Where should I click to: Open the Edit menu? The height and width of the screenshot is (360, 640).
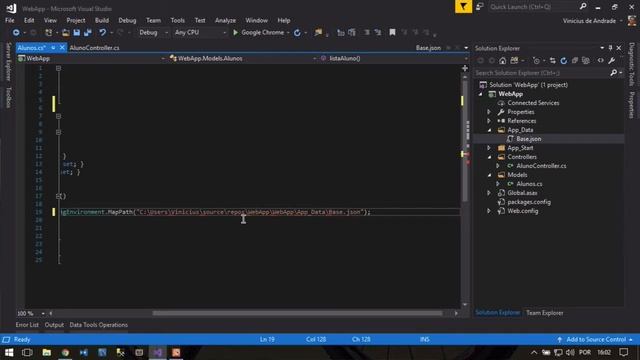click(x=29, y=20)
